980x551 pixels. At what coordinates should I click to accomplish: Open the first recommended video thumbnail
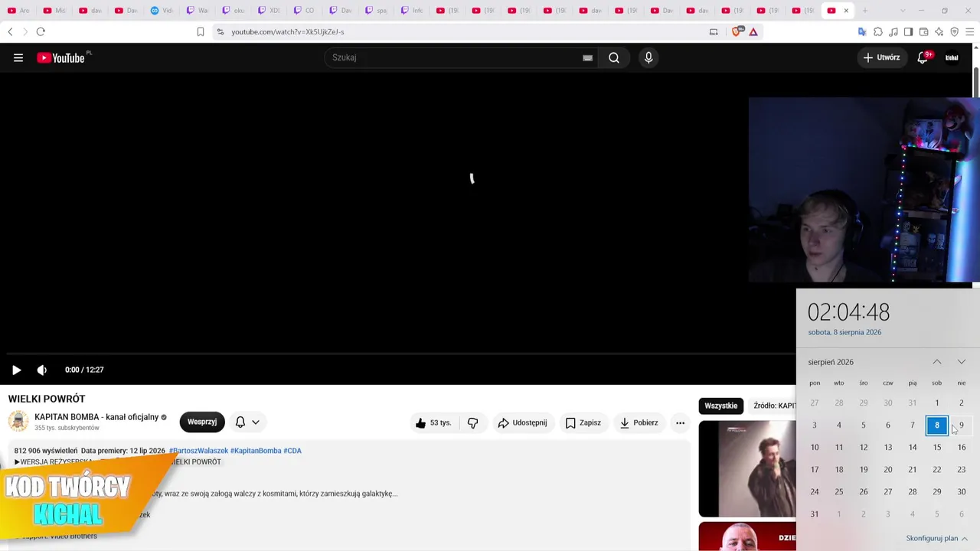pos(747,468)
